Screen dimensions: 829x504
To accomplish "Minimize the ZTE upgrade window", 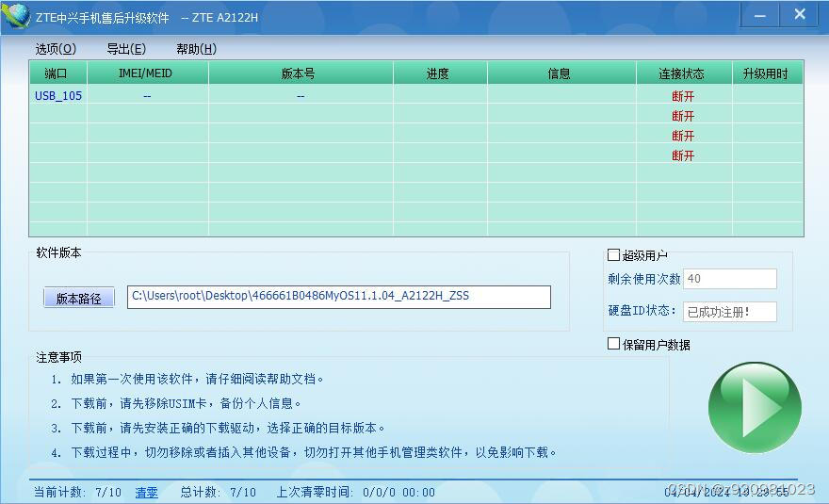I will tap(759, 15).
